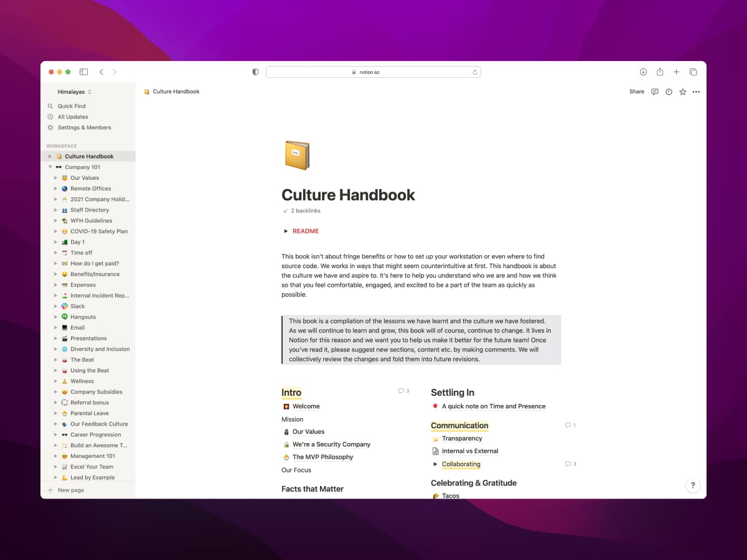Screen dimensions: 747x560
Task: Click the notion.so address bar
Action: tap(373, 72)
